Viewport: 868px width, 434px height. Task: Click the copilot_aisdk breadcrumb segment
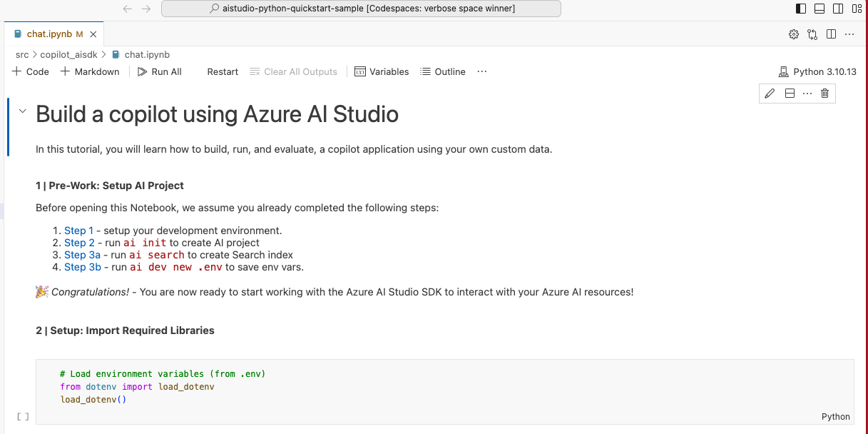(70, 54)
